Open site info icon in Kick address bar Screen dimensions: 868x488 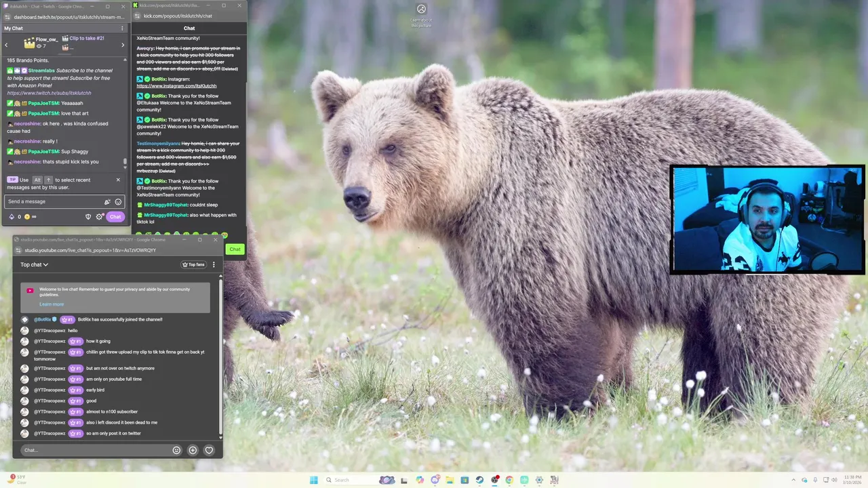138,16
